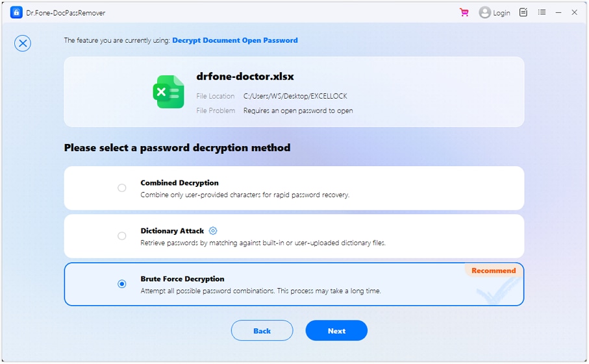Click the Login account avatar
589x364 pixels.
[x=484, y=12]
